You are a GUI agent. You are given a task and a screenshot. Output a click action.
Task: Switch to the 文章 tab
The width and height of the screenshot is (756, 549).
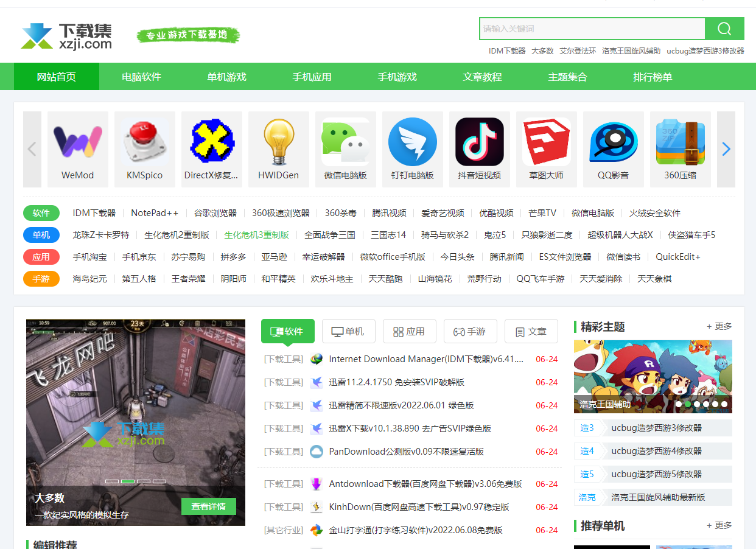coord(531,332)
